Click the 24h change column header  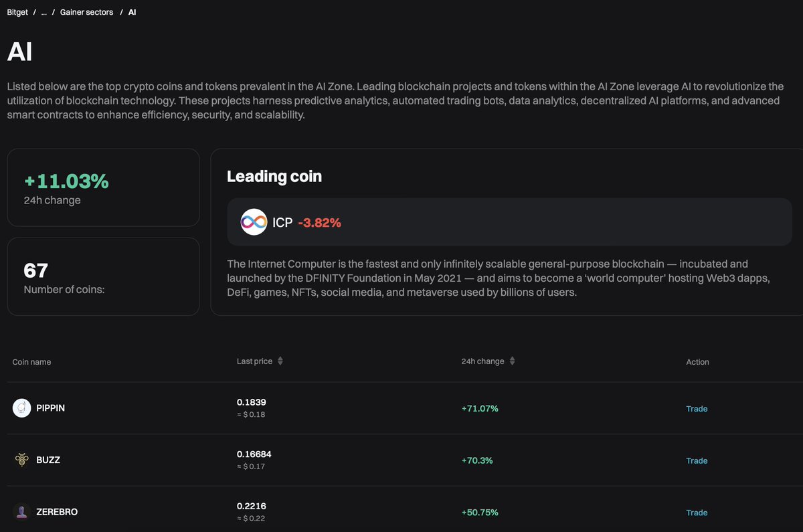pos(483,361)
